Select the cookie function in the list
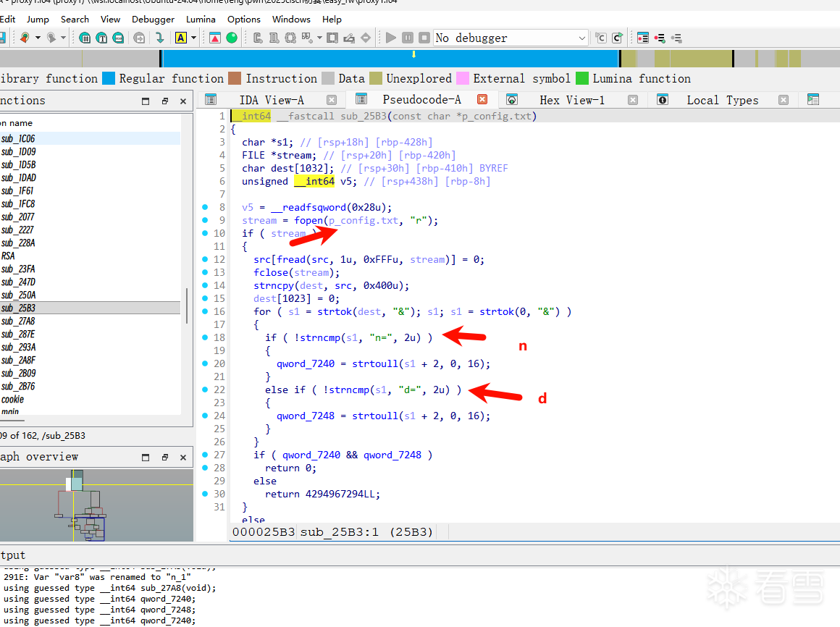 click(90, 400)
